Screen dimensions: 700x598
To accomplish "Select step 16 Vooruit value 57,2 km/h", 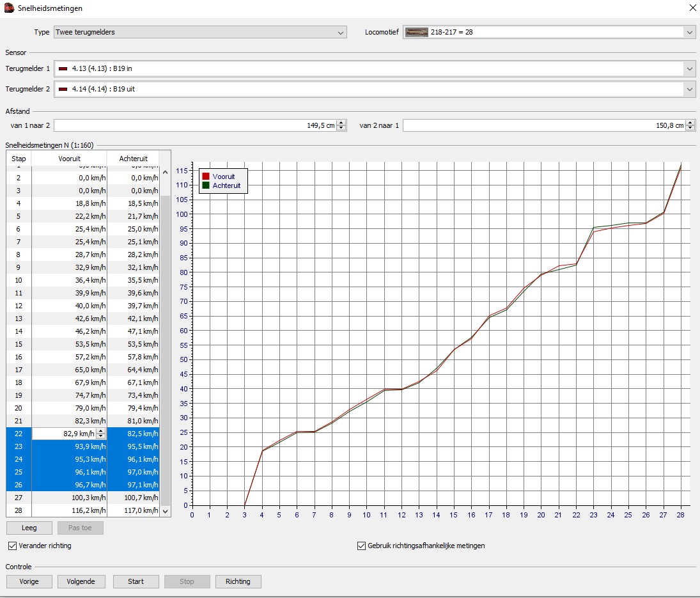I will point(69,358).
